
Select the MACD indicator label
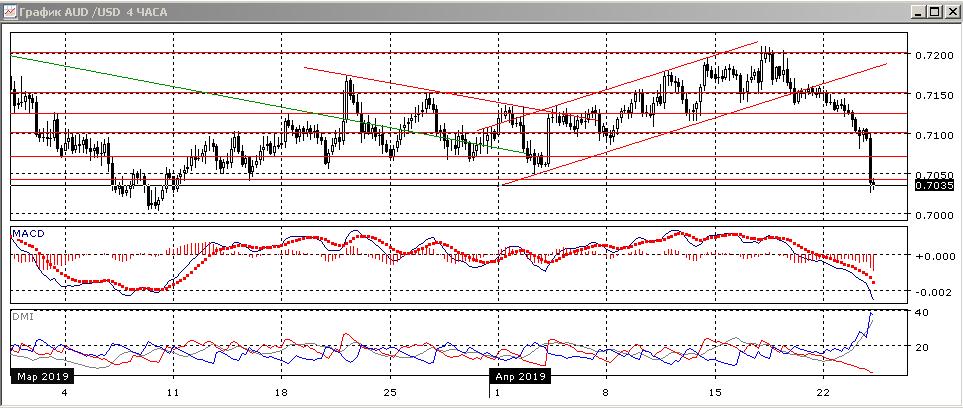[26, 233]
